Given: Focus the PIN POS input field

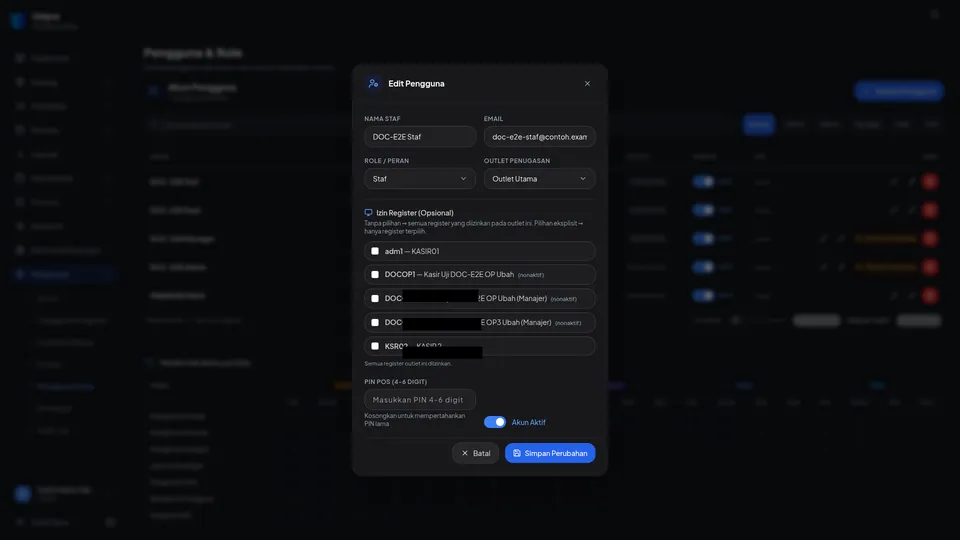Looking at the screenshot, I should (x=420, y=400).
